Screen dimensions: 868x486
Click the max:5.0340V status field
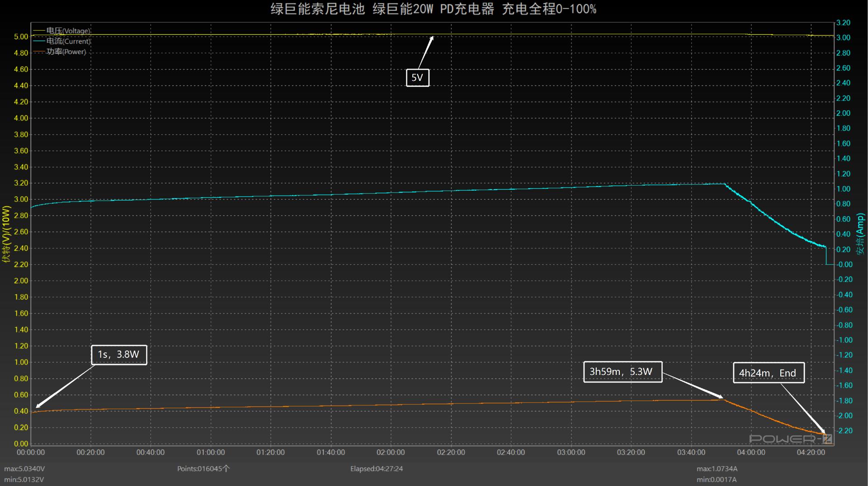click(x=25, y=469)
